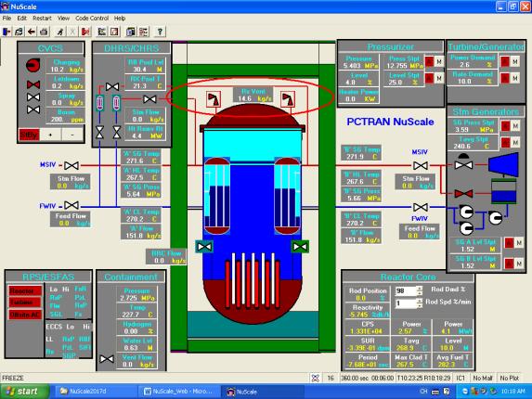This screenshot has height=399, width=532.
Task: Click the boron minus (-) button
Action: [72, 135]
